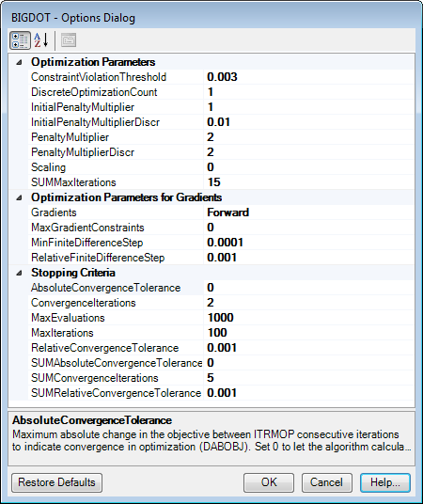Dismiss the dialog with Cancel
The height and width of the screenshot is (504, 423).
click(x=326, y=482)
